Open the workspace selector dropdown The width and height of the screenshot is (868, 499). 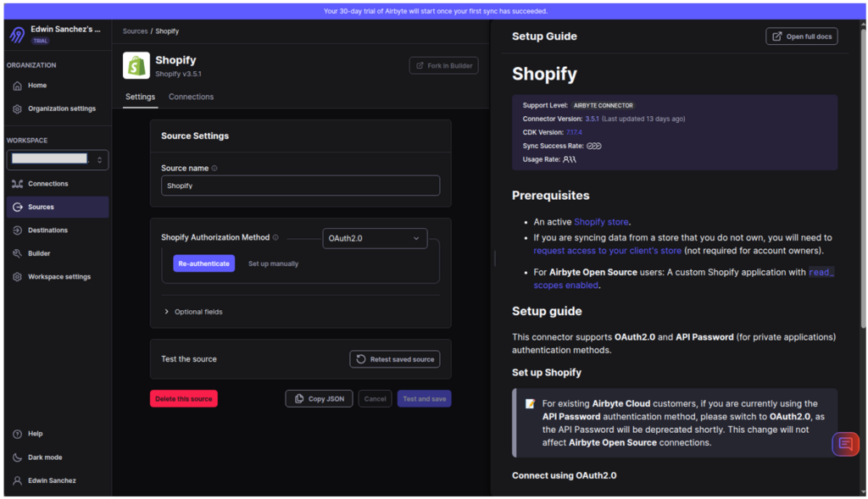58,159
